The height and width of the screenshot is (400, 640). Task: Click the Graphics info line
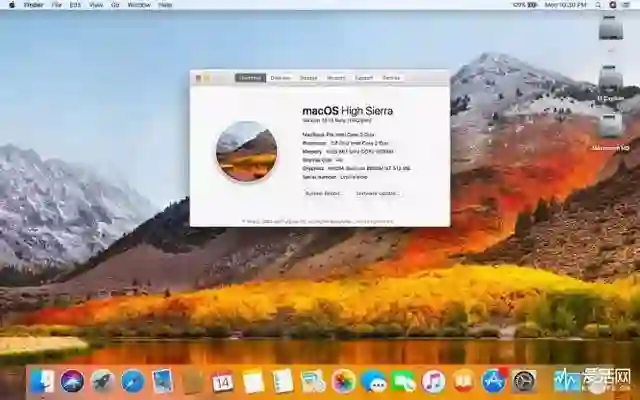356,169
